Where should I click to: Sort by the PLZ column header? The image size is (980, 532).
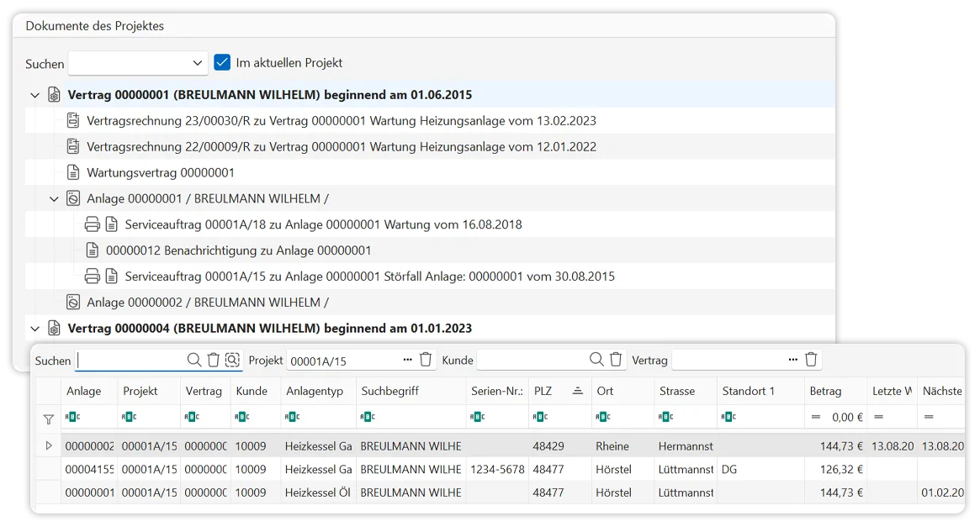(557, 391)
